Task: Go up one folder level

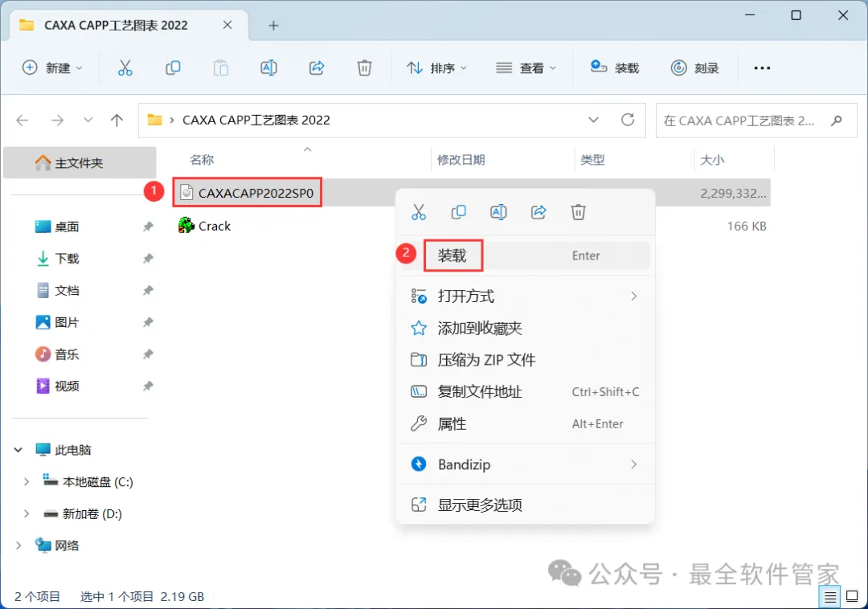Action: [117, 120]
